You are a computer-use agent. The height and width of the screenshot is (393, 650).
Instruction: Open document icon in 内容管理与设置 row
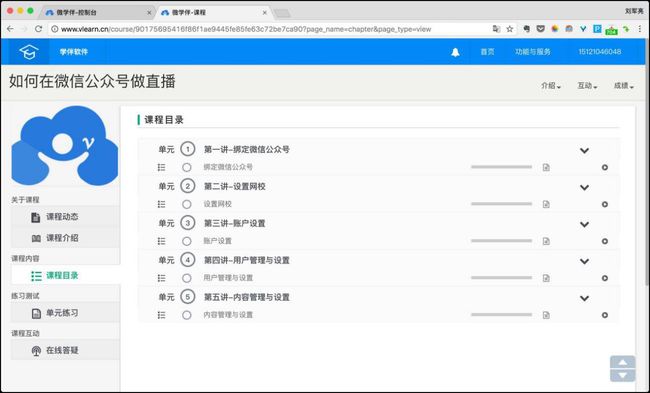click(x=546, y=315)
